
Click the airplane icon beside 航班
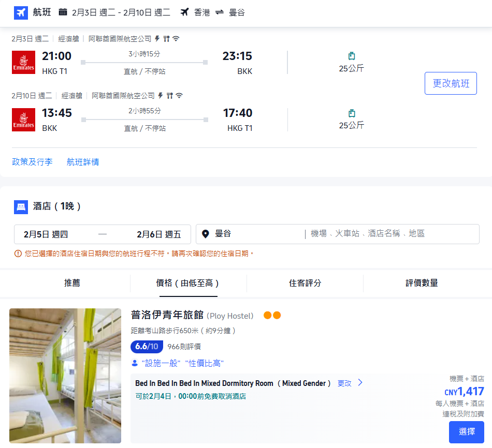coord(21,12)
